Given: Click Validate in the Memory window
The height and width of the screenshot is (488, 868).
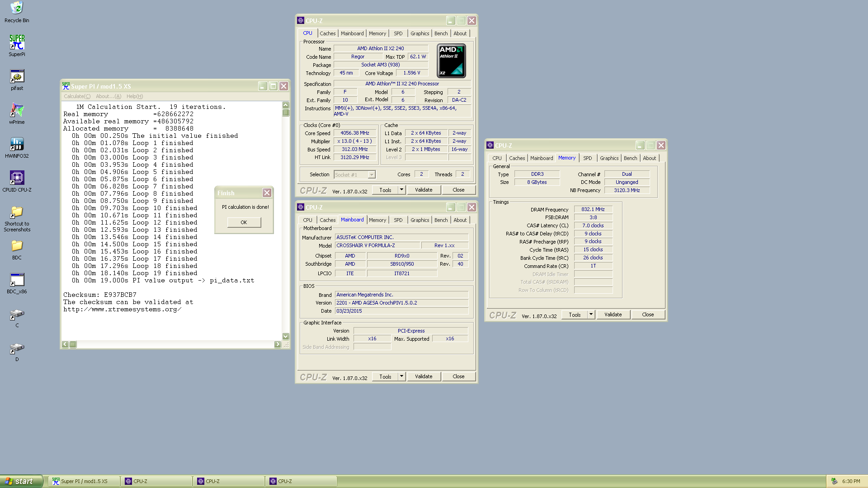Looking at the screenshot, I should (613, 314).
